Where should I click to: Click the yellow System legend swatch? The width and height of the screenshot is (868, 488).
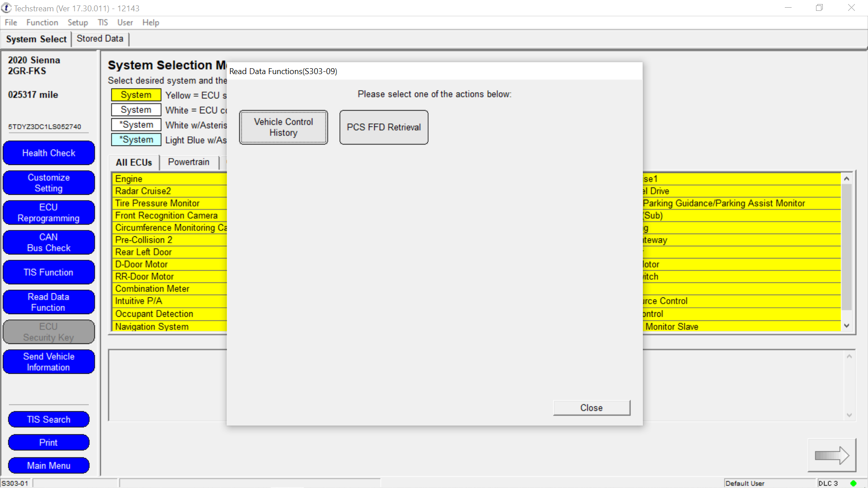coord(136,95)
